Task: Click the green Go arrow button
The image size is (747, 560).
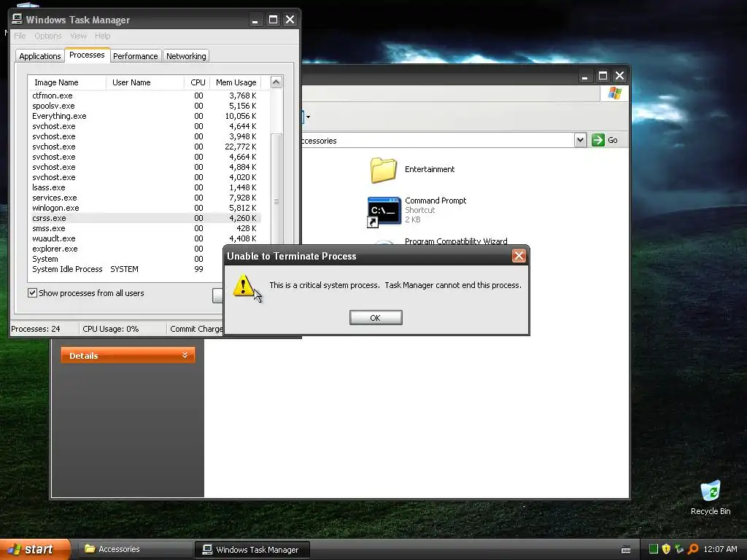Action: click(598, 140)
